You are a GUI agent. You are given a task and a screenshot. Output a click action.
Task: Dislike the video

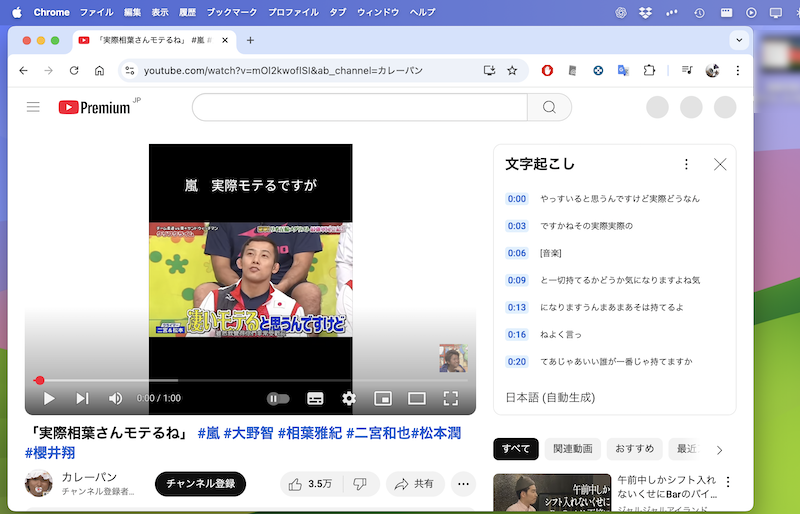click(361, 484)
